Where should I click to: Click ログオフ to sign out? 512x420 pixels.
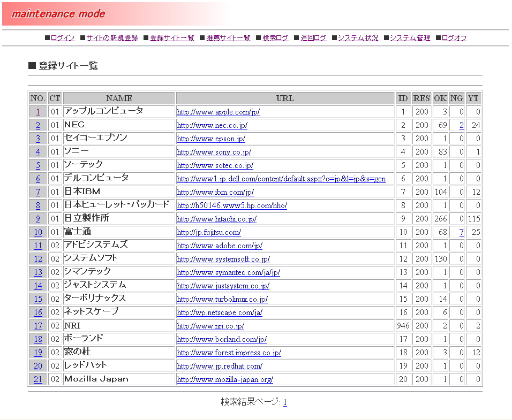tap(454, 38)
